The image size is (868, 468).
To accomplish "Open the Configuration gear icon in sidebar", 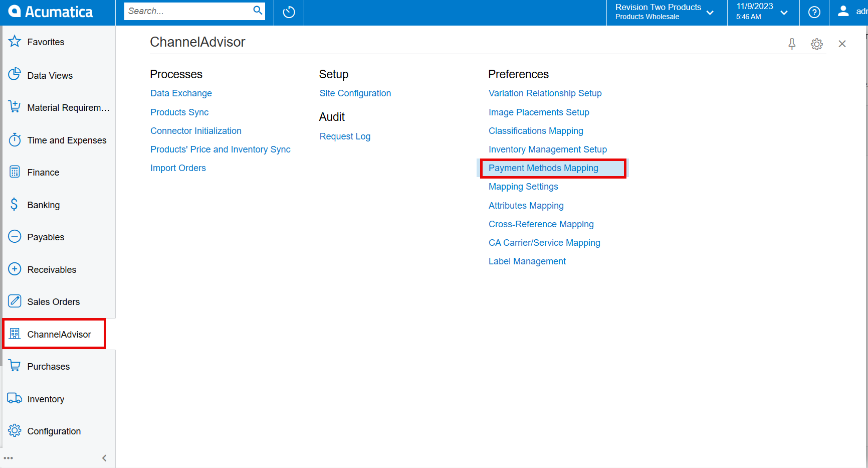I will tap(15, 430).
